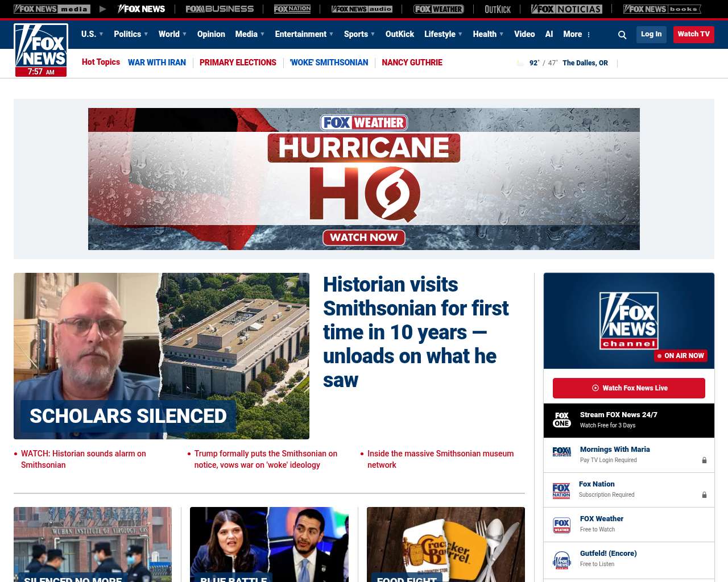728x582 pixels.
Task: Click the Fox News logo in header
Action: click(41, 50)
